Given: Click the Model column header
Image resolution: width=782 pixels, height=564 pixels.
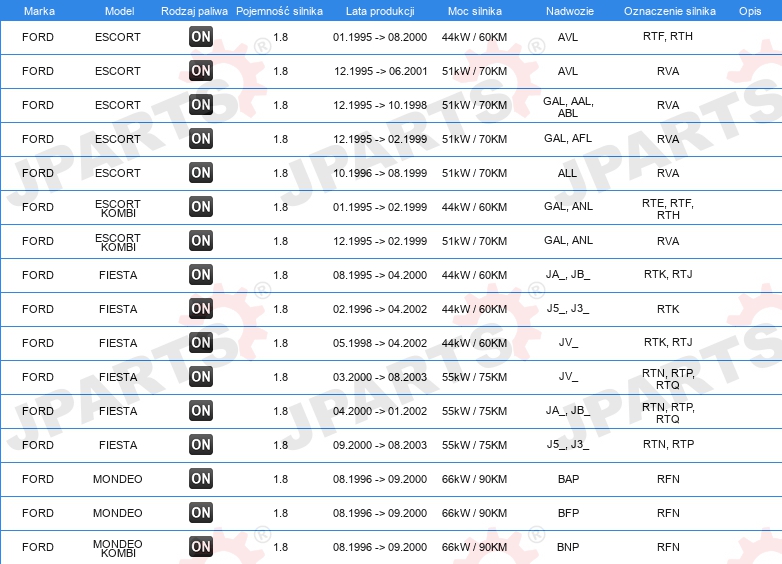Looking at the screenshot, I should coord(119,11).
